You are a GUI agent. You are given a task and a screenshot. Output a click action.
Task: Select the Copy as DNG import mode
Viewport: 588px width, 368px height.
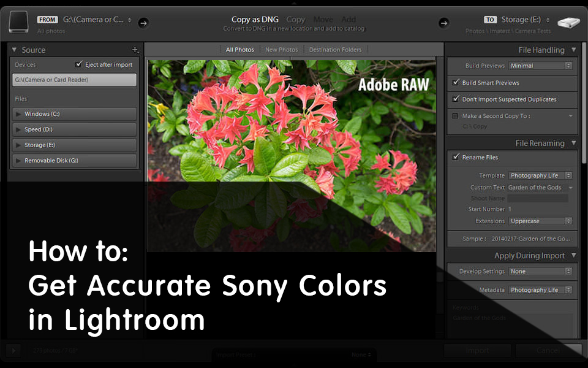255,19
